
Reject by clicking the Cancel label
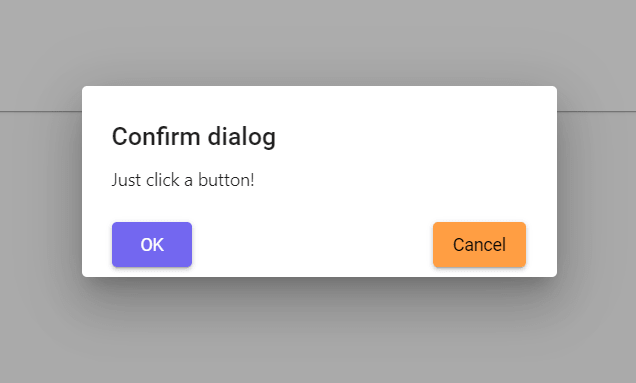tap(479, 245)
